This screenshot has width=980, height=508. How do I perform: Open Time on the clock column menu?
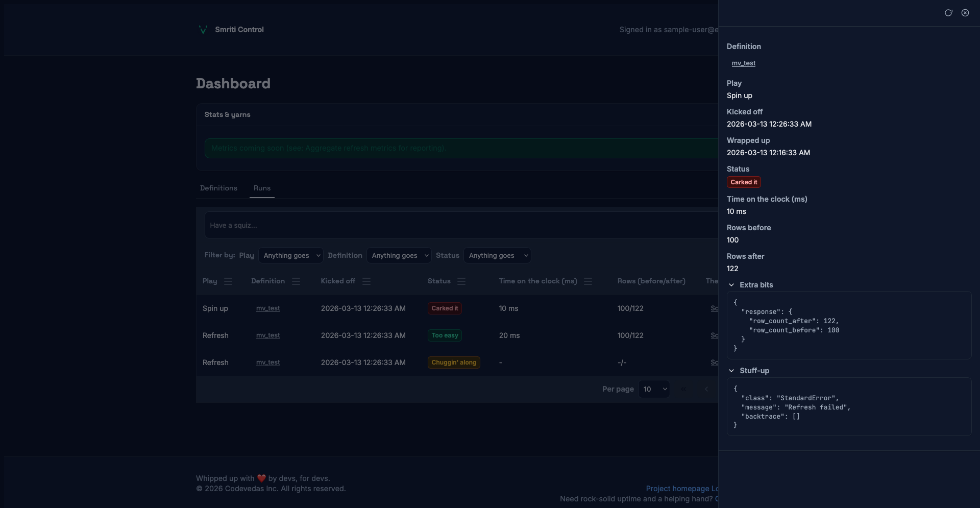point(588,281)
